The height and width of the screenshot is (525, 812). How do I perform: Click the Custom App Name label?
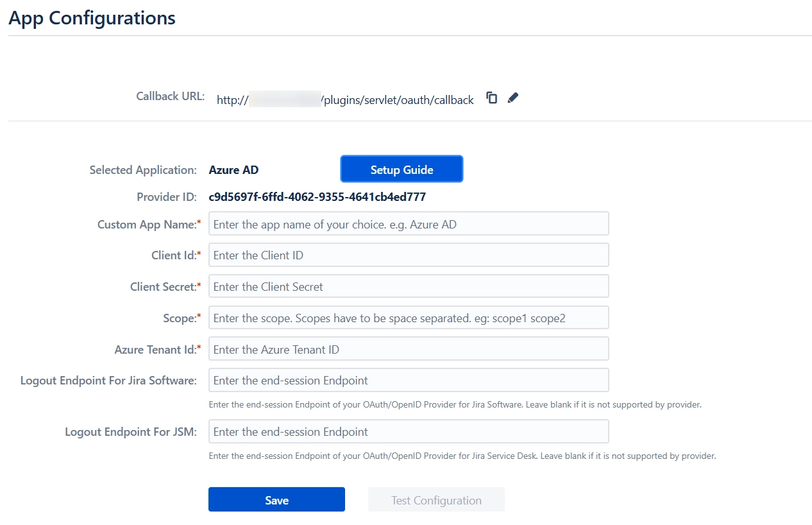(149, 225)
